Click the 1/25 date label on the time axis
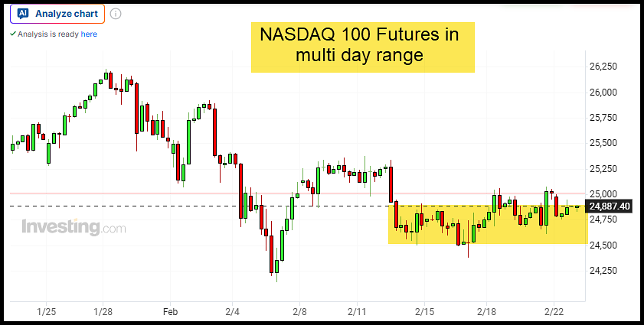This screenshot has height=325, width=644. pyautogui.click(x=47, y=312)
